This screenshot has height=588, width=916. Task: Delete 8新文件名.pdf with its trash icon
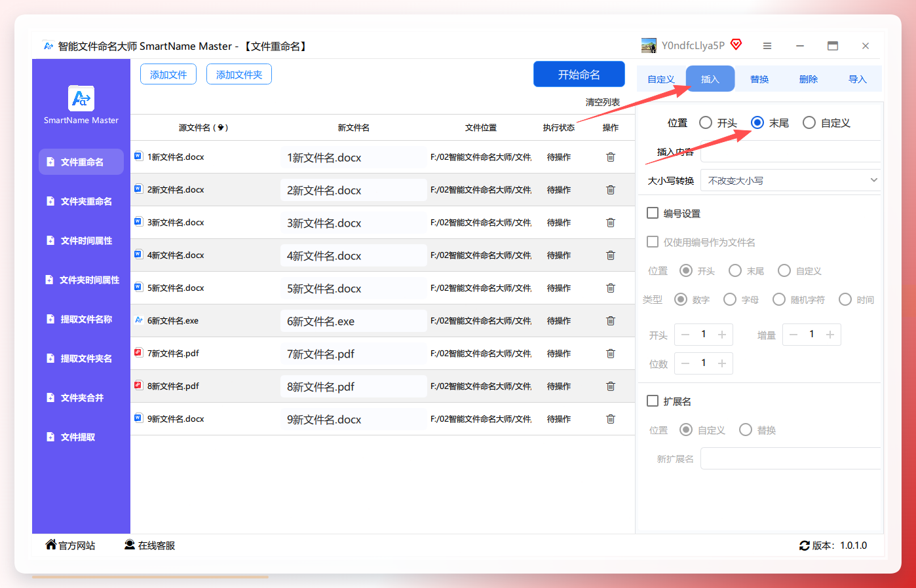pos(611,386)
